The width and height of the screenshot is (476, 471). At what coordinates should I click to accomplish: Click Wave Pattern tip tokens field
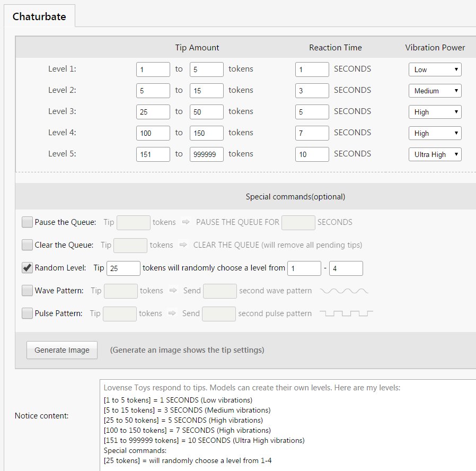(121, 291)
